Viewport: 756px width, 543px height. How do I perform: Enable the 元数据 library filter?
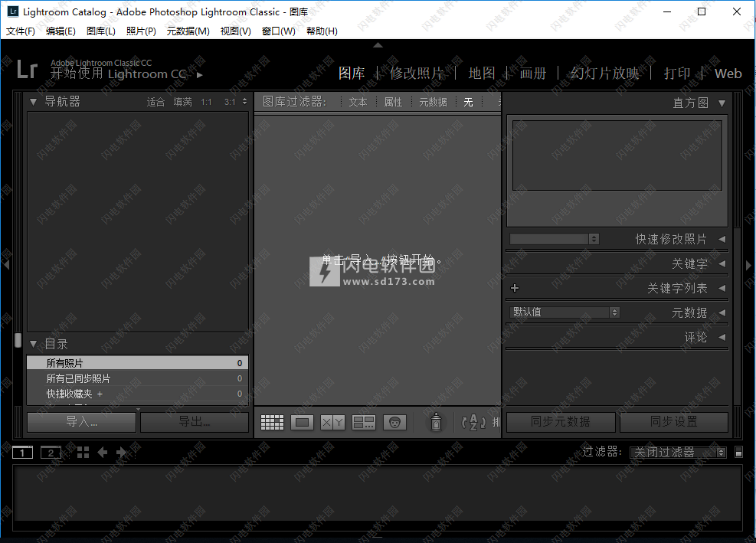[433, 102]
